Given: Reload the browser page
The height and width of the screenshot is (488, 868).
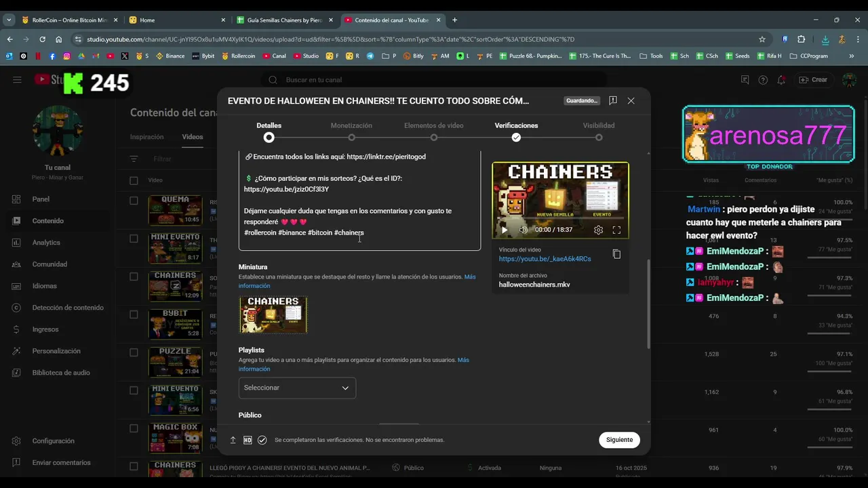Looking at the screenshot, I should pyautogui.click(x=41, y=39).
